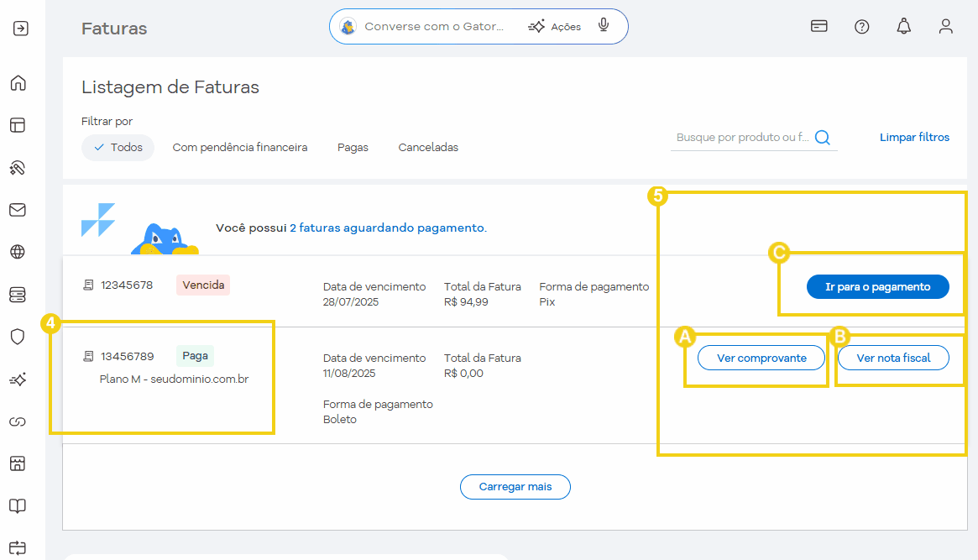Image resolution: width=978 pixels, height=560 pixels.
Task: Filter invoices by Canceladas
Action: [x=428, y=148]
